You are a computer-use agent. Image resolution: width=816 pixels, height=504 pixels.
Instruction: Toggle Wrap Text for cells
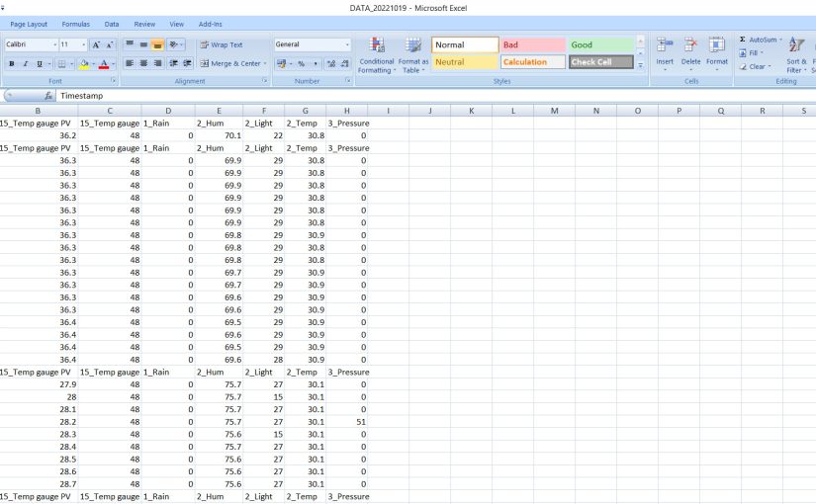point(221,44)
